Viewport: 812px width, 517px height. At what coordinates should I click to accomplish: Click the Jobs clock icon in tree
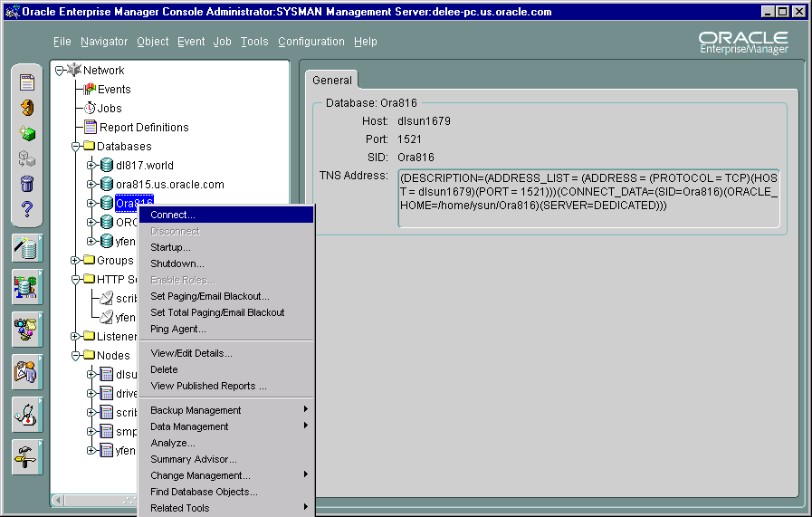tap(90, 108)
